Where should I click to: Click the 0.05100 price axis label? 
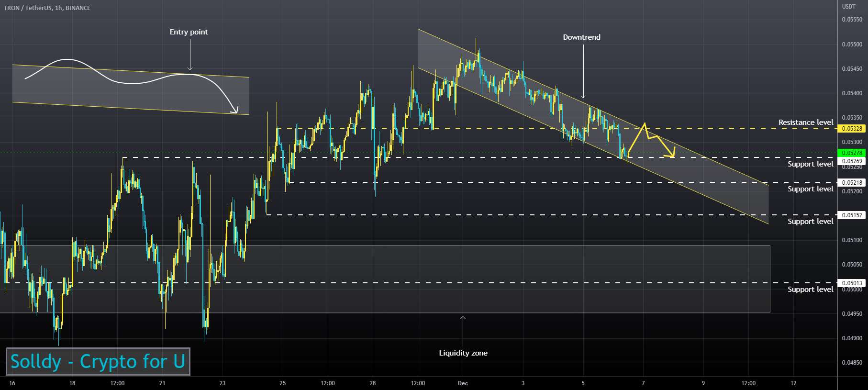(852, 240)
